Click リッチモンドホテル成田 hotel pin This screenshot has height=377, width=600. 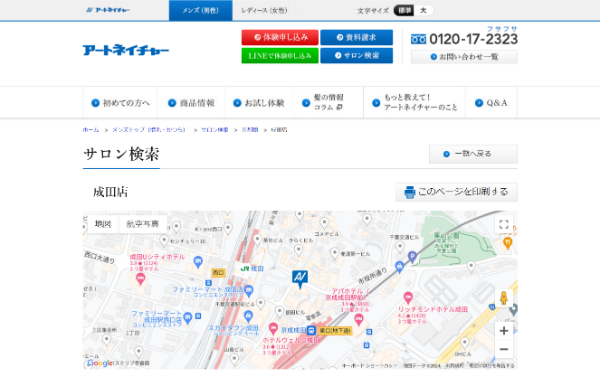408,297
